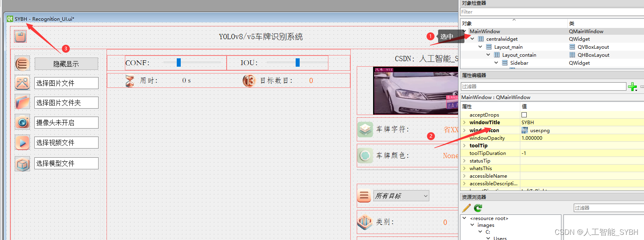Click the green plus add-property icon
The image size is (644, 240).
(x=632, y=87)
